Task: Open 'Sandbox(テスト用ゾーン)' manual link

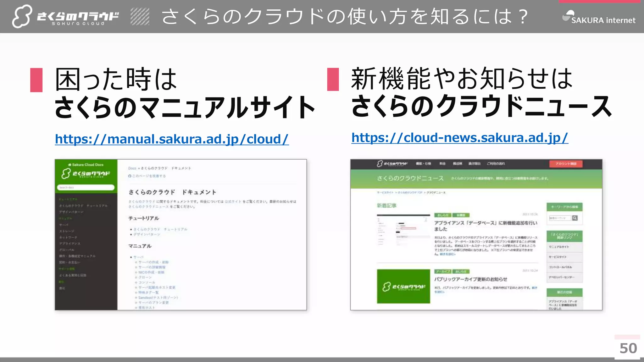Action: click(x=158, y=298)
